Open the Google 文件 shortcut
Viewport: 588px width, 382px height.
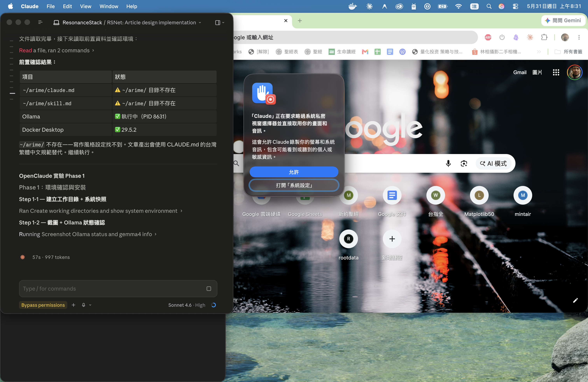(392, 201)
